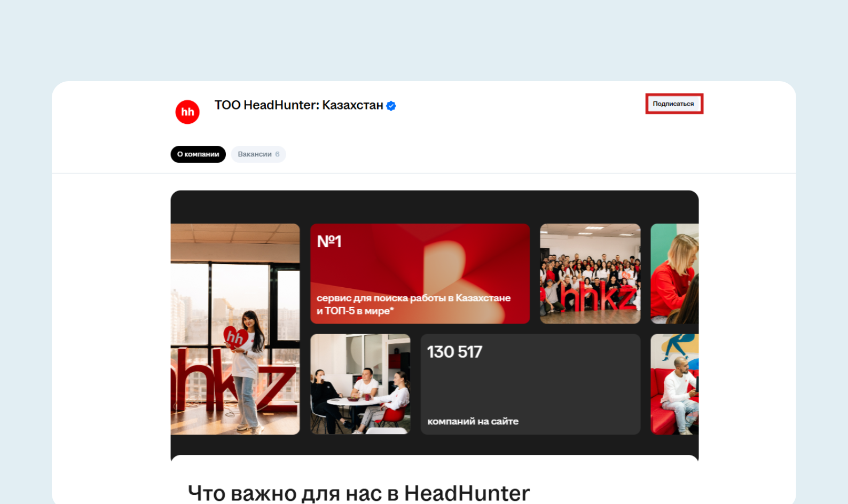This screenshot has width=848, height=504.
Task: Click the red hh heart held by woman
Action: point(234,337)
